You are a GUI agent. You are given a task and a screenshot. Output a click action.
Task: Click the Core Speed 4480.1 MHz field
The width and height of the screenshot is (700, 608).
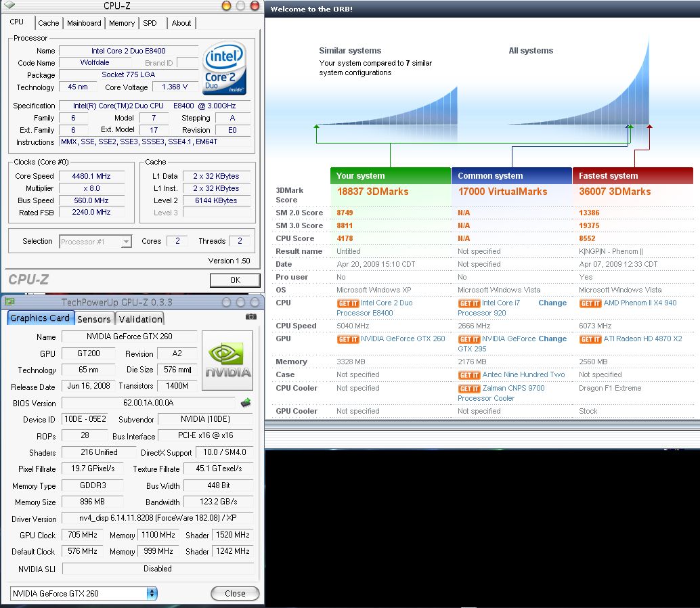(91, 176)
